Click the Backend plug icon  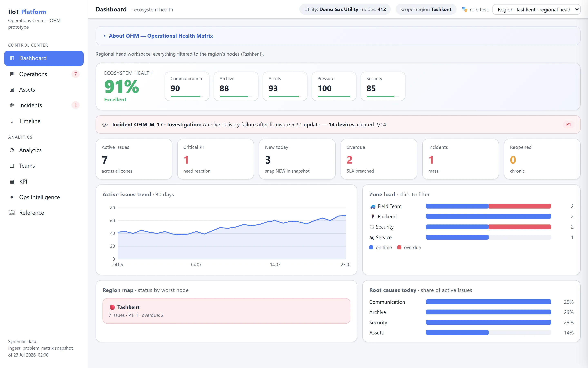pyautogui.click(x=373, y=217)
